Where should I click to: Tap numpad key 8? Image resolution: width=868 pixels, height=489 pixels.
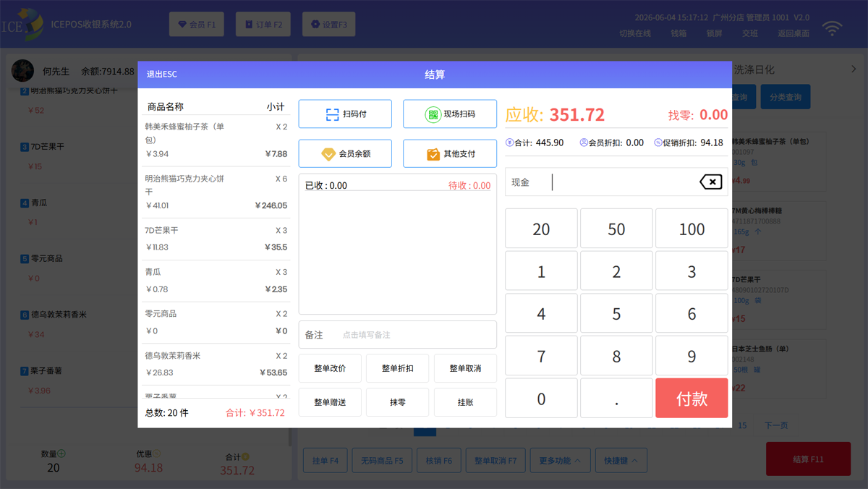pos(616,356)
